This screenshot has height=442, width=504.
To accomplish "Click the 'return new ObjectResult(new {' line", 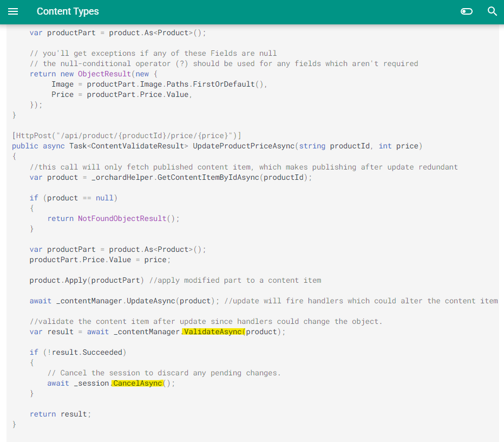I will 94,74.
